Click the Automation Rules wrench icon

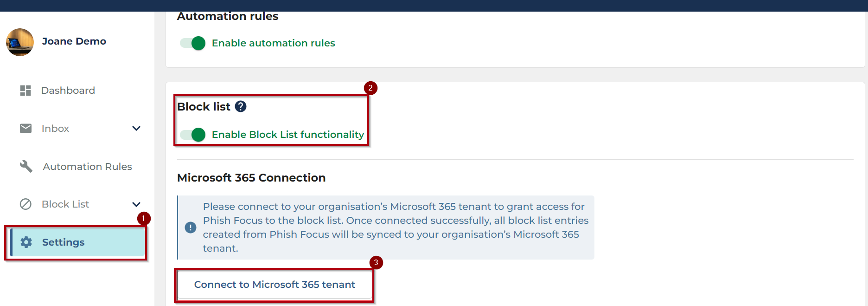point(26,166)
